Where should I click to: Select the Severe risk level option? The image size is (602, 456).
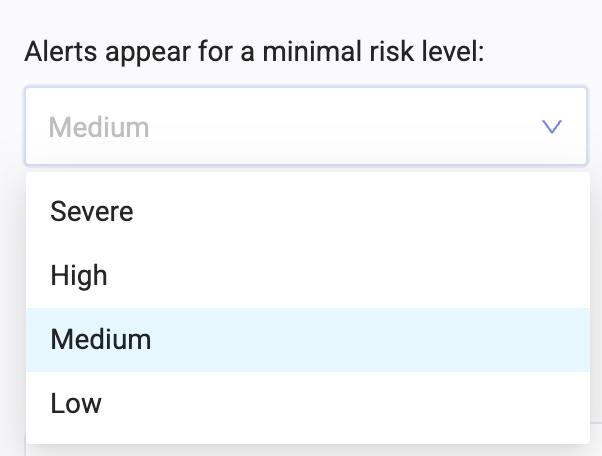92,212
